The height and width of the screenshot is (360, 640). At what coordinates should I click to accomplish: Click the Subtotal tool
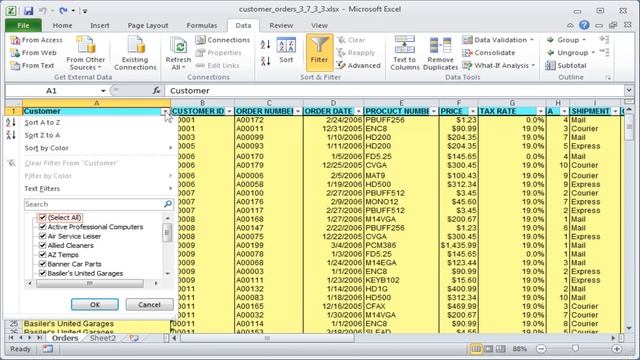click(x=566, y=65)
